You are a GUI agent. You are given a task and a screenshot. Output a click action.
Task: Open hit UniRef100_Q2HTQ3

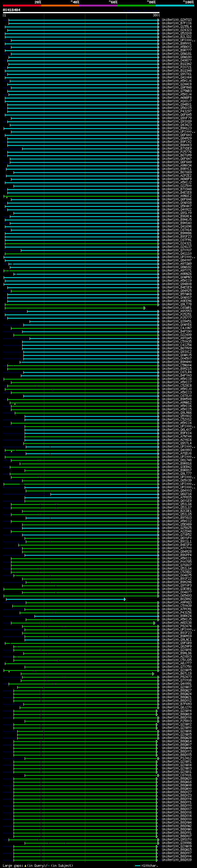tap(177, 20)
